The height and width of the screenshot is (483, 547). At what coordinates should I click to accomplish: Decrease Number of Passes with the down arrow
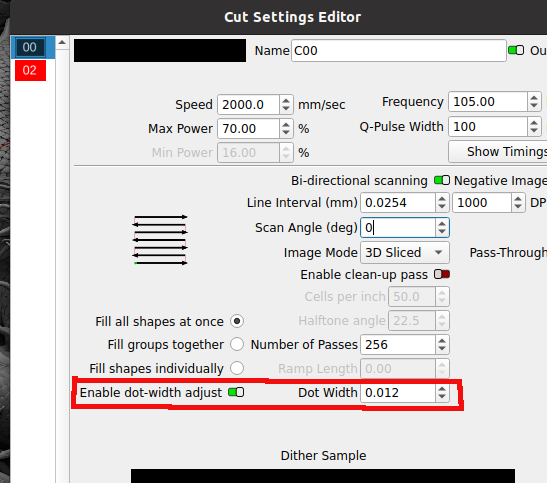click(442, 348)
